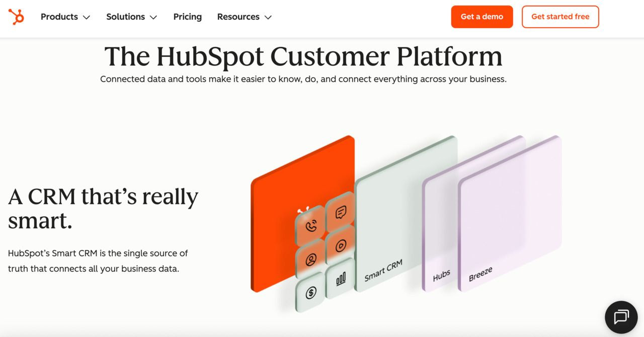Open the Pricing page
Image resolution: width=644 pixels, height=337 pixels.
[187, 17]
